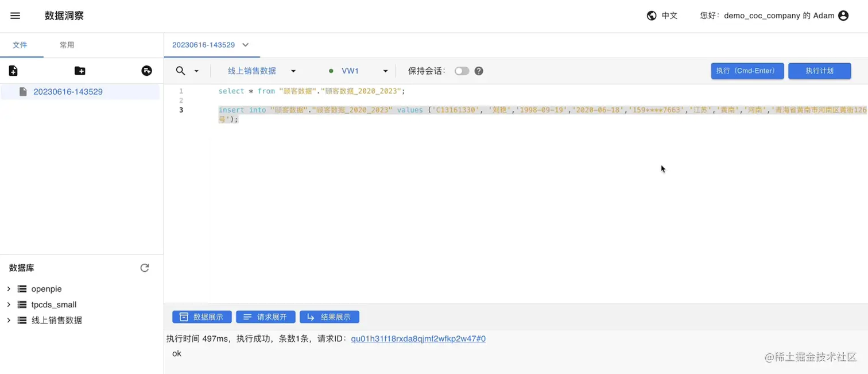Open the user account avatar icon
The image size is (868, 374).
843,16
